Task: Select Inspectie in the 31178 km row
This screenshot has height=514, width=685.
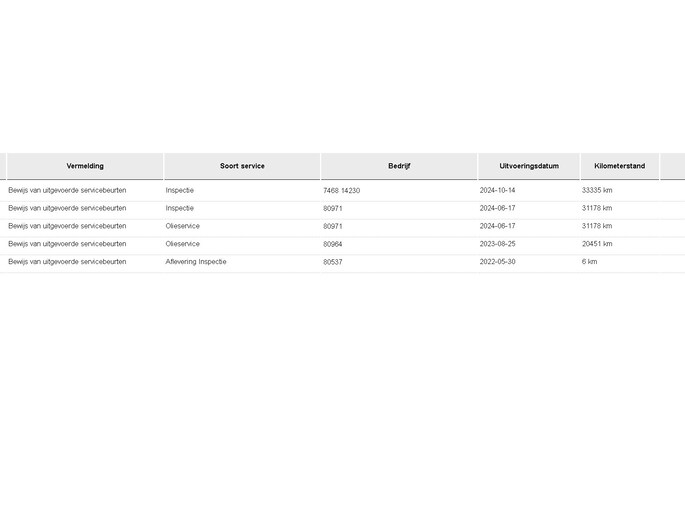Action: (180, 208)
